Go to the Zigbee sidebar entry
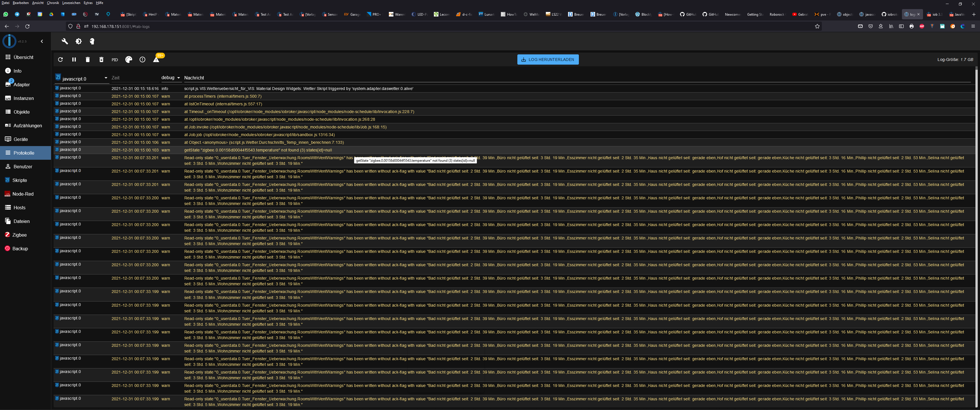Viewport: 980px width, 410px height. (x=19, y=235)
